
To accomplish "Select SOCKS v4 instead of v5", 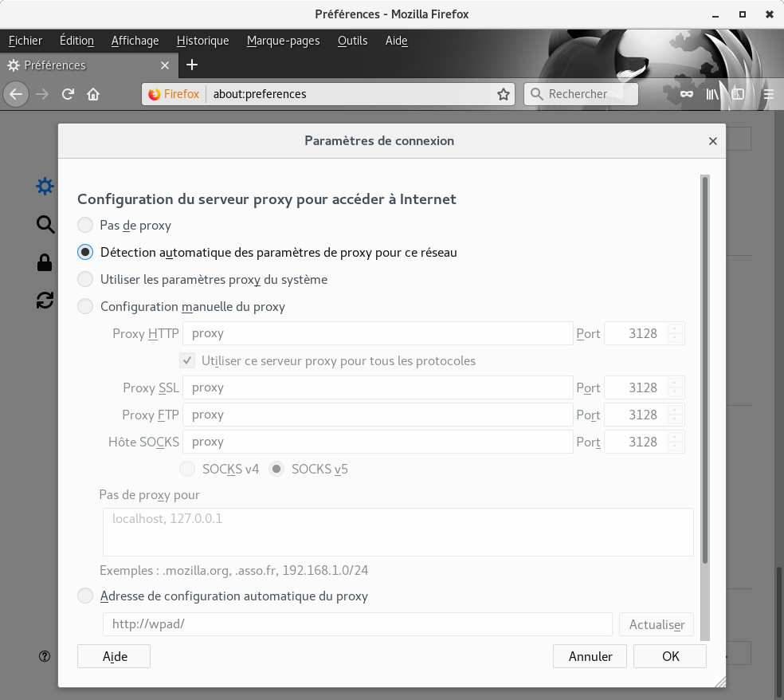I will [187, 469].
